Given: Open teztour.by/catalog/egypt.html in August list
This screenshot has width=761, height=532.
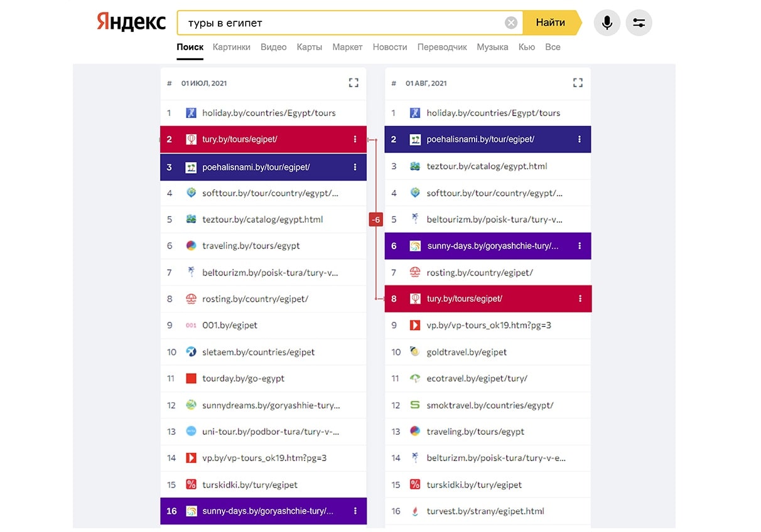Looking at the screenshot, I should (x=487, y=166).
